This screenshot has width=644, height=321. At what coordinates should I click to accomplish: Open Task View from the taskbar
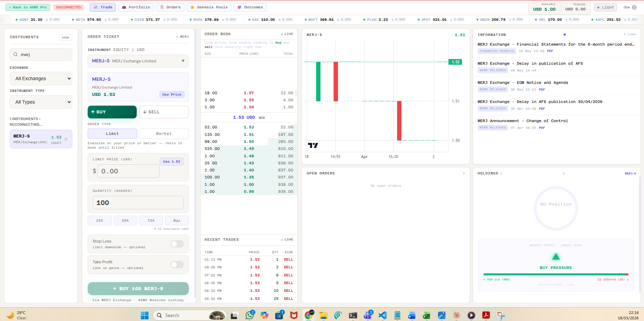(234, 315)
